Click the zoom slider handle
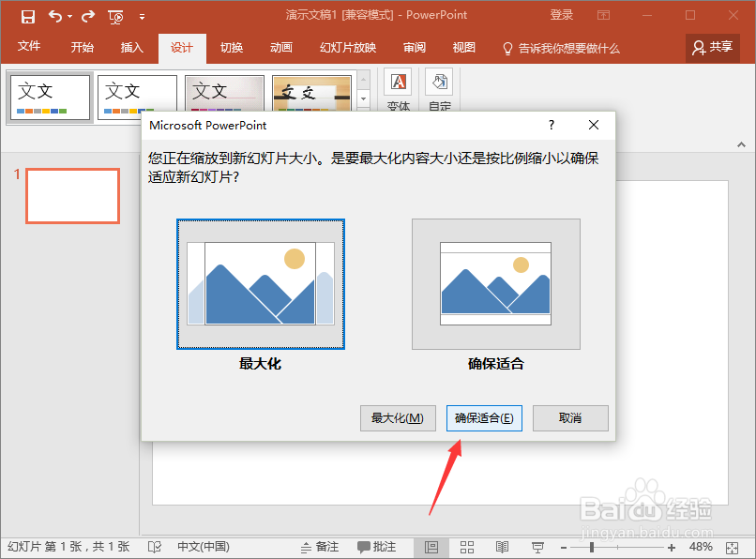Viewport: 756px width, 559px height. point(592,548)
